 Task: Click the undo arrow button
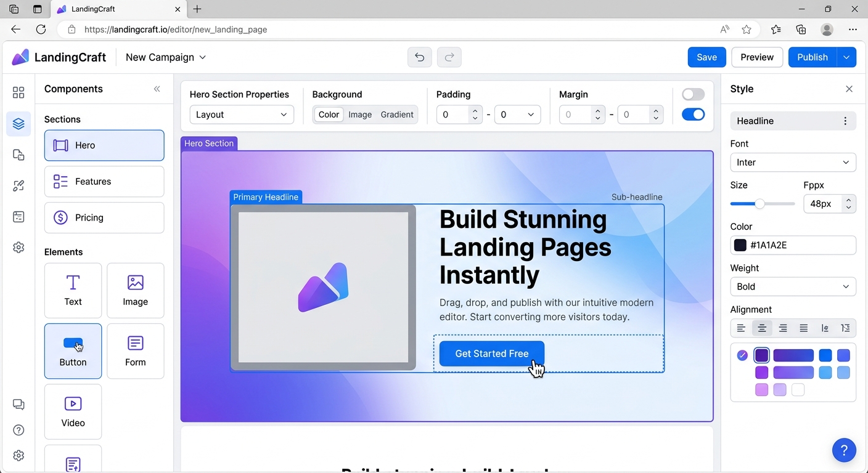pyautogui.click(x=420, y=57)
